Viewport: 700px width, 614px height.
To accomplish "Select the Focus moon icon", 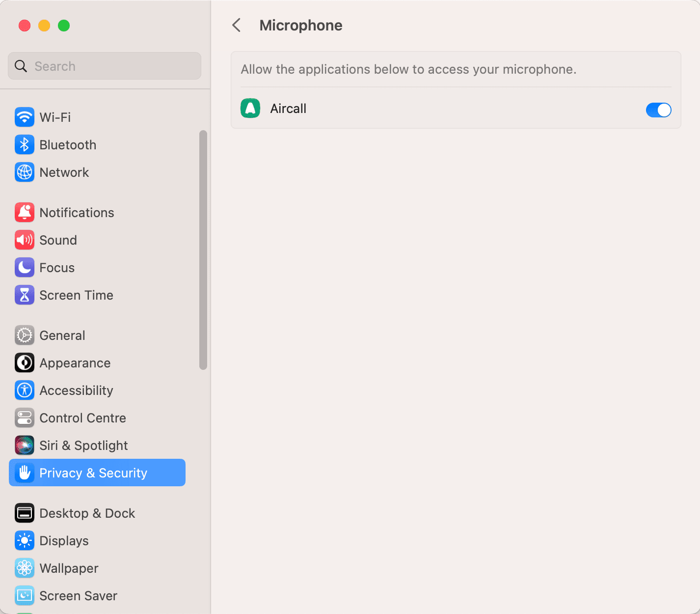I will point(24,267).
